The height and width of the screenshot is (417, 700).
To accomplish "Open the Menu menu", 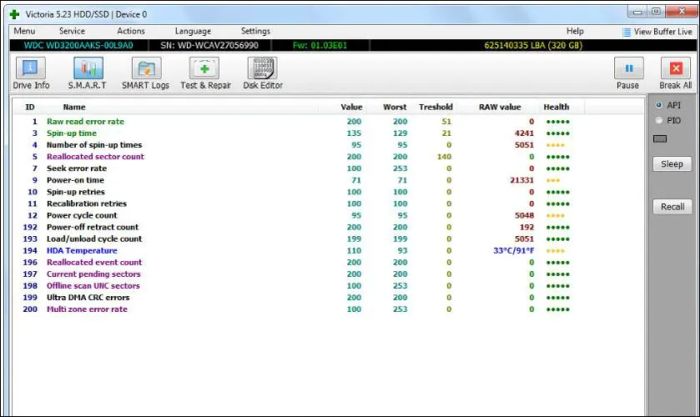I will 24,31.
